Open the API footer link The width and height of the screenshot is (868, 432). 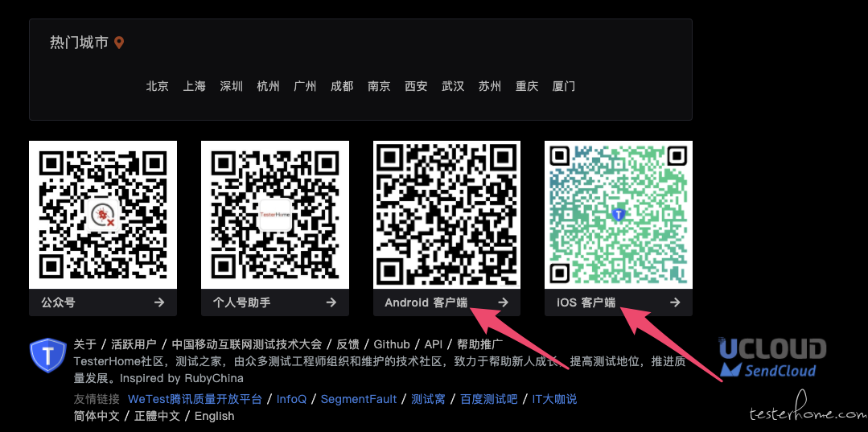(433, 344)
